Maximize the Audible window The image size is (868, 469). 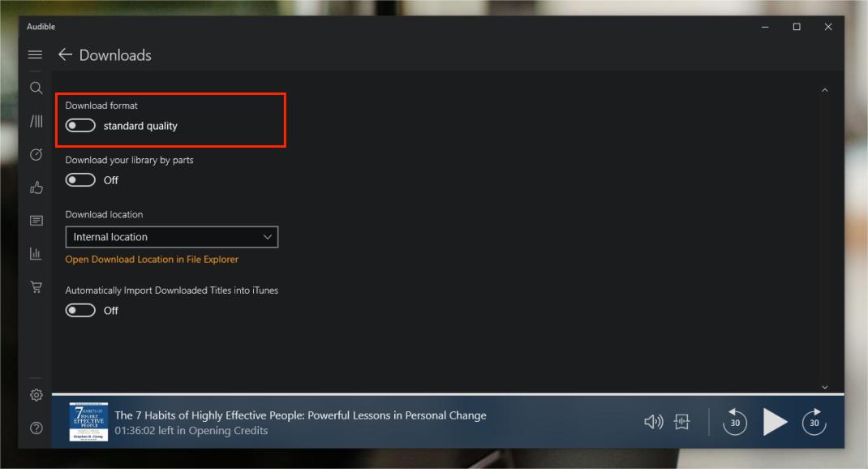(x=797, y=27)
